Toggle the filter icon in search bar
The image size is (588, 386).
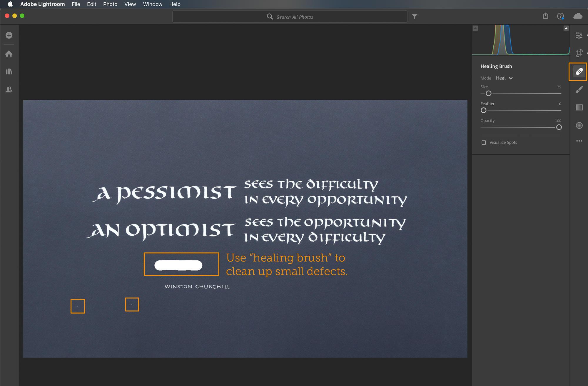(415, 16)
